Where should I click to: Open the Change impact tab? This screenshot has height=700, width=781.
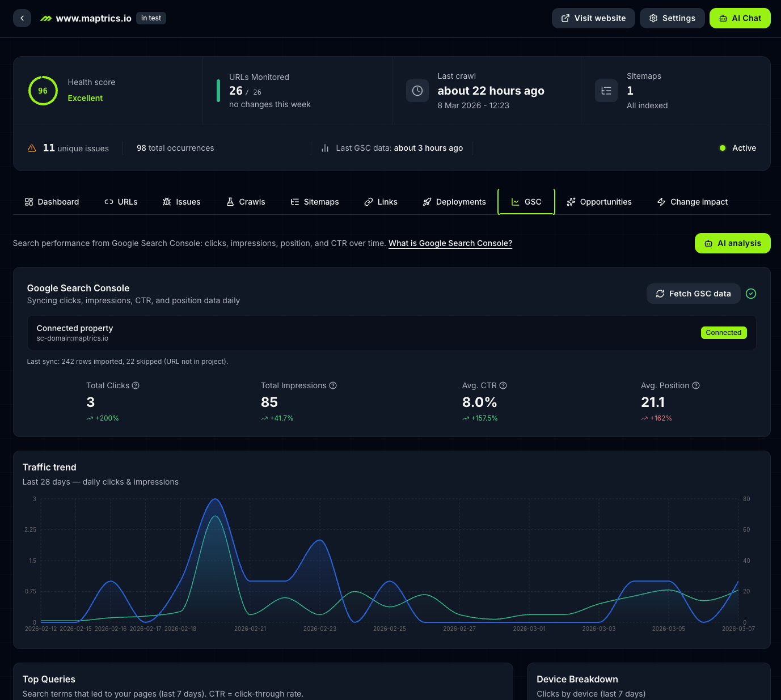[693, 202]
